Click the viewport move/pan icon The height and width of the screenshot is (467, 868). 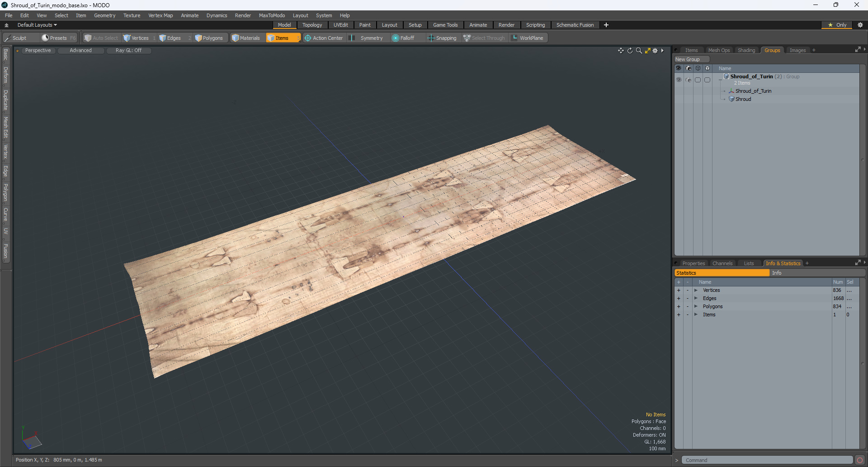pyautogui.click(x=621, y=50)
